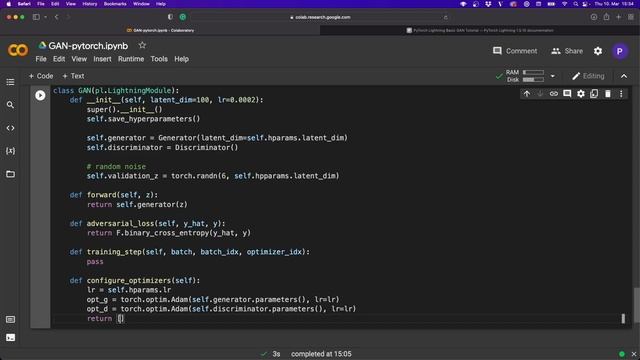640x360 pixels.
Task: Add a new Code cell
Action: click(41, 76)
